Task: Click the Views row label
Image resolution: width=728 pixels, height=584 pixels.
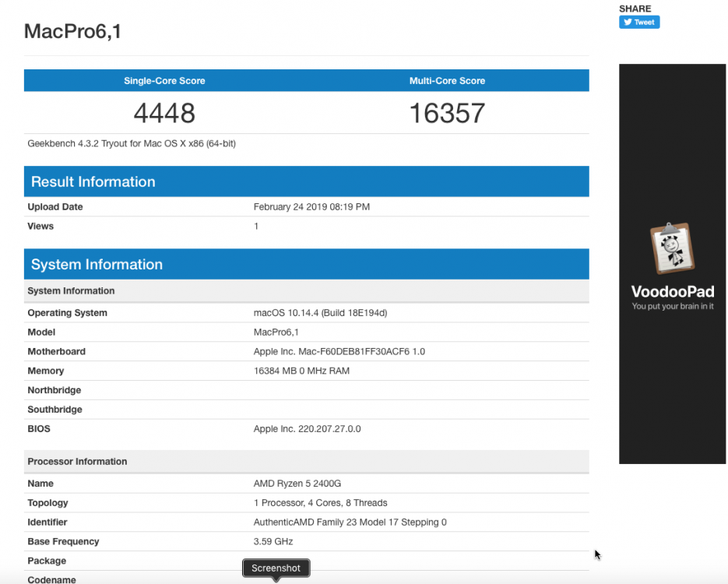Action: pyautogui.click(x=40, y=226)
